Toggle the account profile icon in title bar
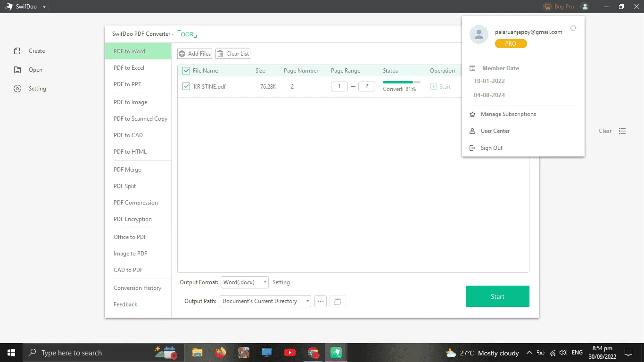Viewport: 644px width, 362px height. (585, 7)
